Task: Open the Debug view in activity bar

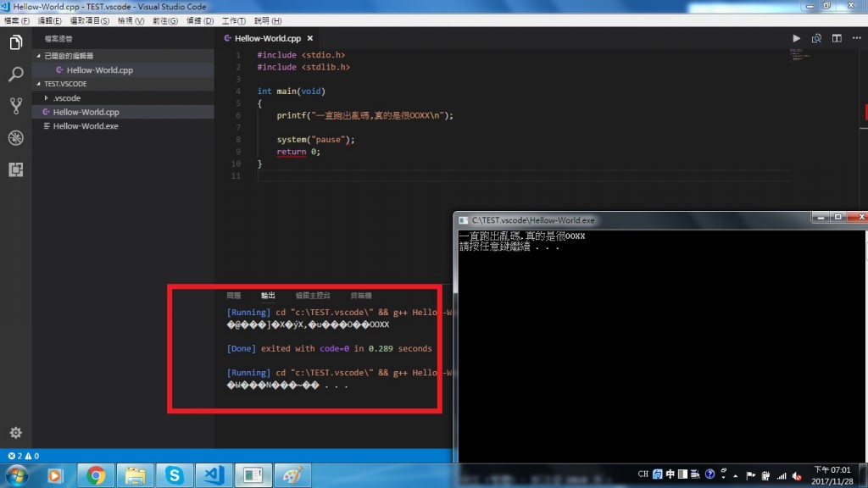Action: click(x=15, y=138)
